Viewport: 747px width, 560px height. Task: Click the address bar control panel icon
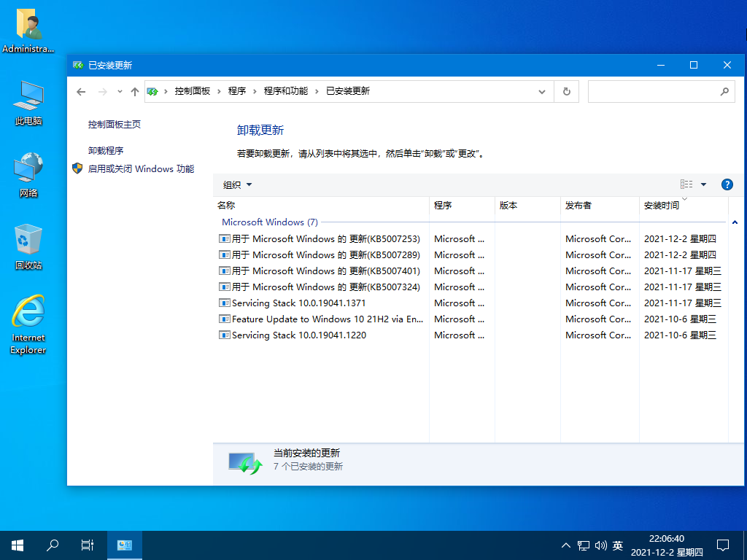[x=152, y=91]
